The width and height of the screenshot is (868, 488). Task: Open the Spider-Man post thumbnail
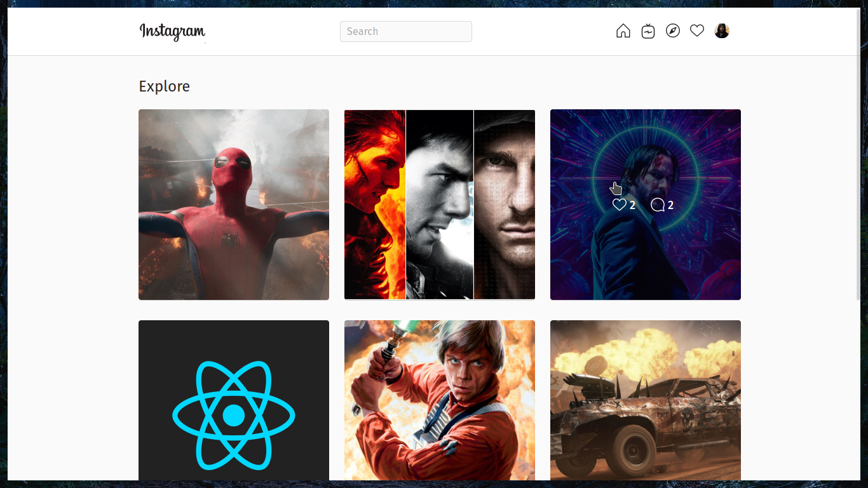click(x=234, y=205)
